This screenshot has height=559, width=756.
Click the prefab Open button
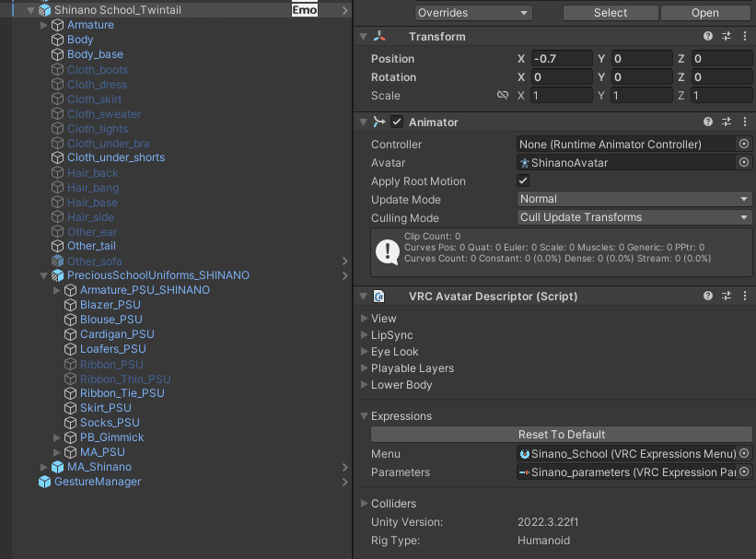(x=704, y=13)
